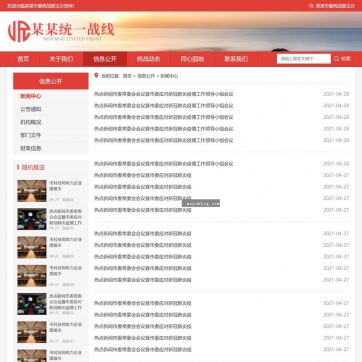Image resolution: width=362 pixels, height=362 pixels.
Task: Open the third thumbnail under 随机推送
Action: coord(32,247)
